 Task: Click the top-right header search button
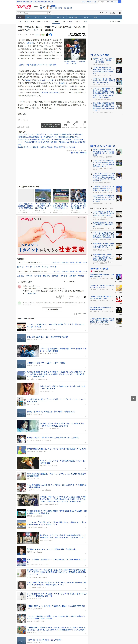coord(120,2)
